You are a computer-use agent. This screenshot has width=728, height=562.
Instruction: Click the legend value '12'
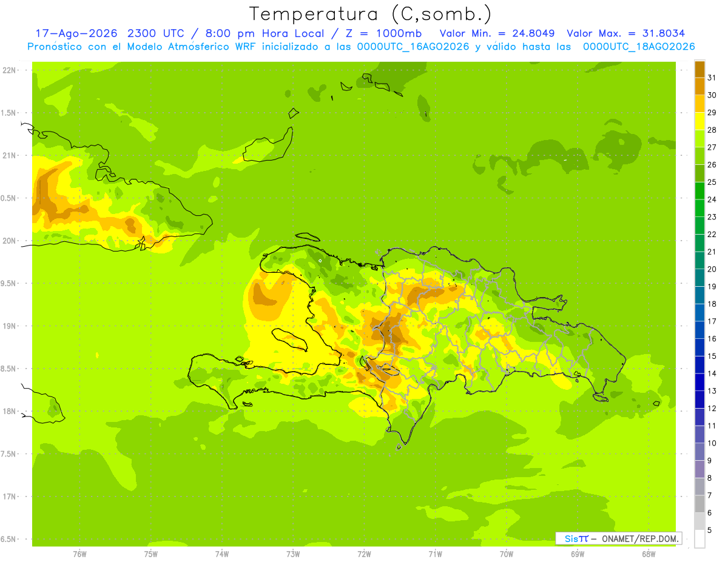pyautogui.click(x=712, y=408)
